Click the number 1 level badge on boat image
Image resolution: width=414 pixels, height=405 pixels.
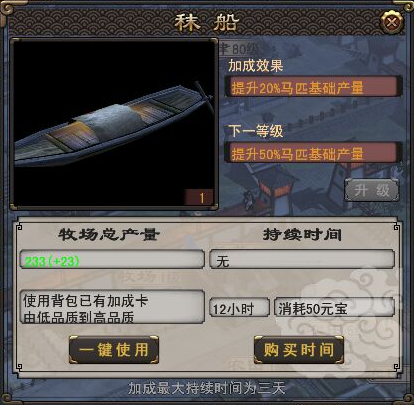(199, 197)
